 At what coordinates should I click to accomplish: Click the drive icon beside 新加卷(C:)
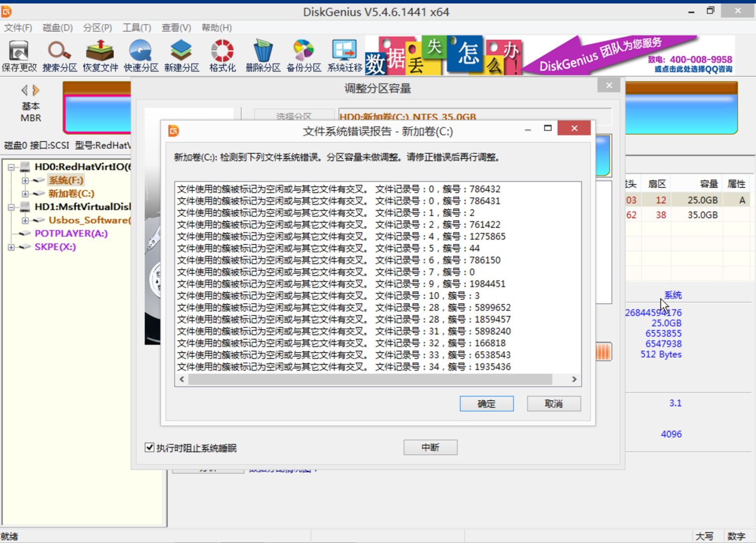coord(39,194)
